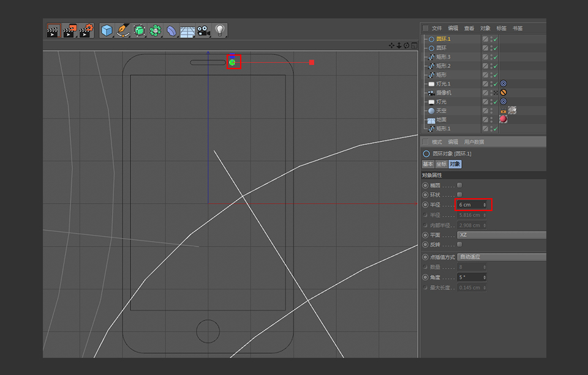Click the red material sphere on 地面
Screen dimensions: 588x375
(503, 119)
